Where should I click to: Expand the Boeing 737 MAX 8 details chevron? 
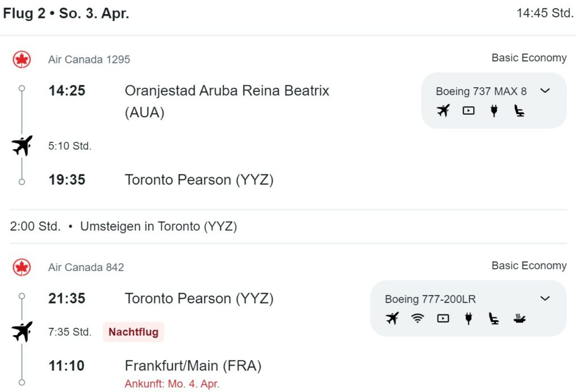[545, 91]
